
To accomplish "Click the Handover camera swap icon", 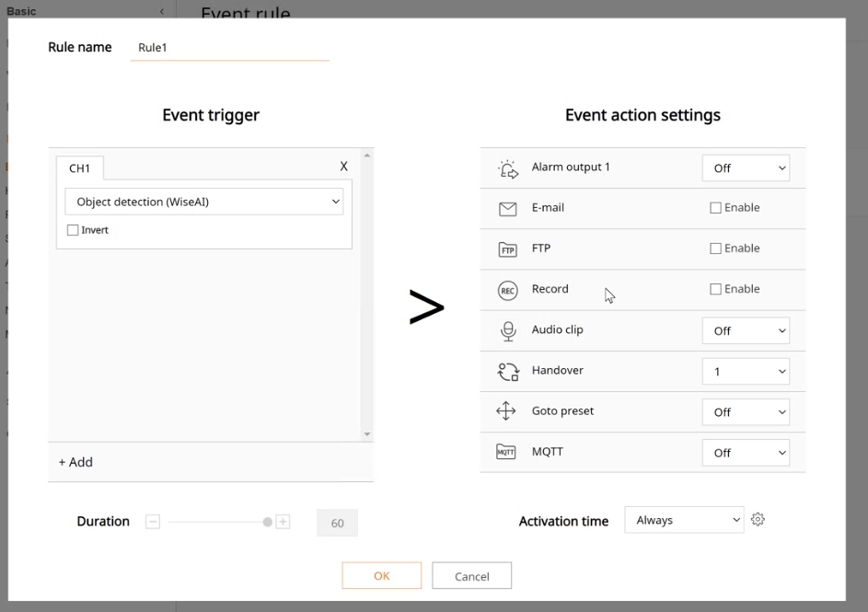I will (x=507, y=371).
